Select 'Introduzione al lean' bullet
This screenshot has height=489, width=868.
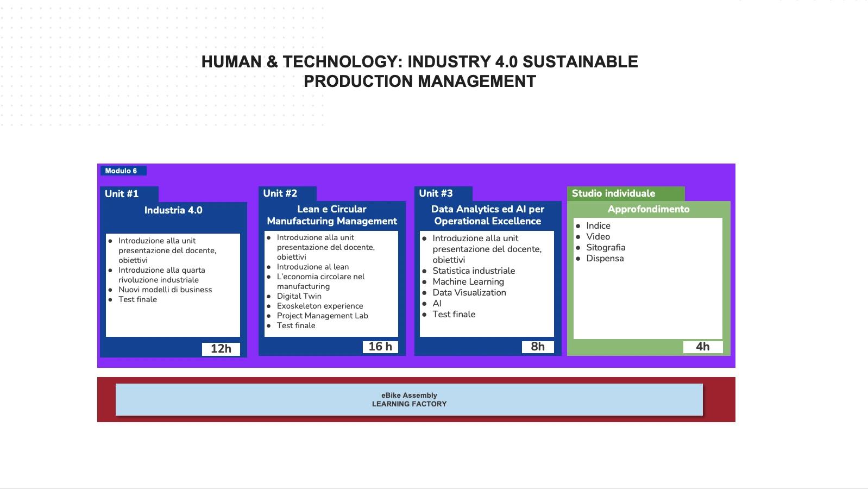[313, 267]
